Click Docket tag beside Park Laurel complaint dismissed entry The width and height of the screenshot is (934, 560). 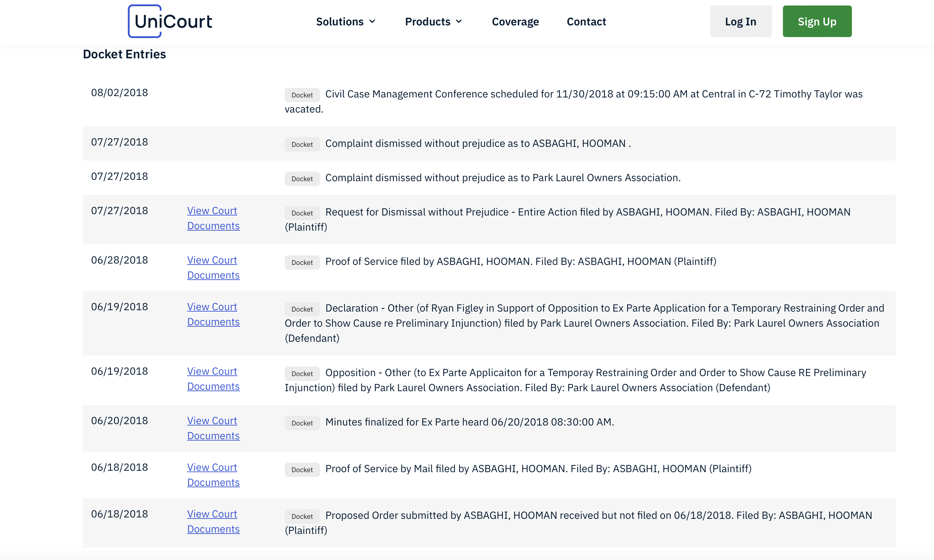tap(302, 179)
